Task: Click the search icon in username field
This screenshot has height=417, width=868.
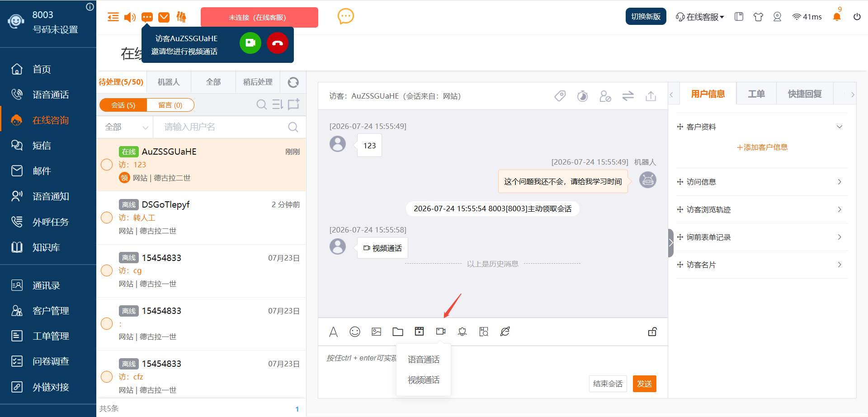Action: [x=293, y=127]
